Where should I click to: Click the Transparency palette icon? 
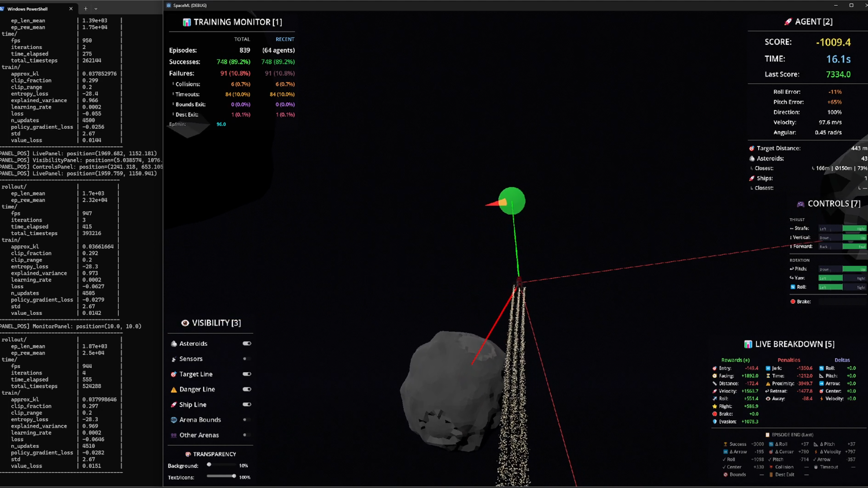pyautogui.click(x=188, y=454)
